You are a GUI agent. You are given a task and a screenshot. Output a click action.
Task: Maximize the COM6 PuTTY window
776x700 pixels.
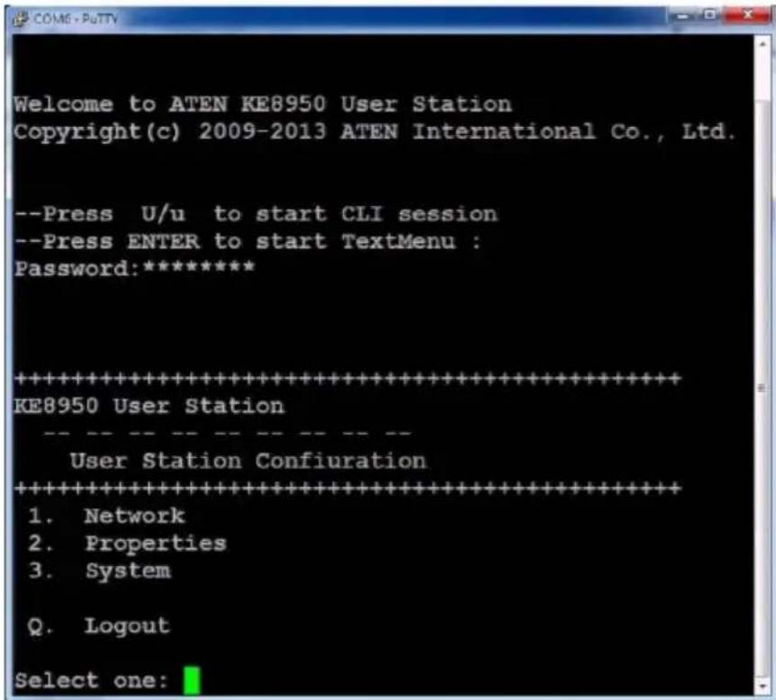point(709,15)
